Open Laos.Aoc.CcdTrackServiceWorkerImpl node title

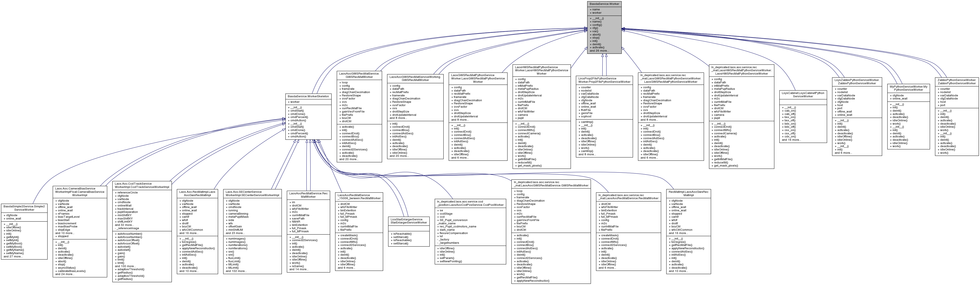point(142,185)
